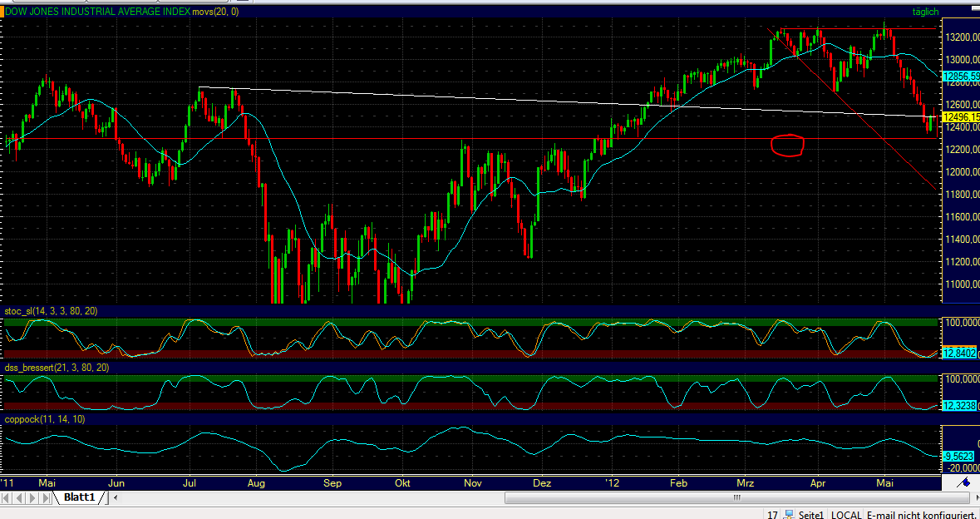The width and height of the screenshot is (980, 519).
Task: Click the Sep label on the time axis
Action: pos(333,483)
